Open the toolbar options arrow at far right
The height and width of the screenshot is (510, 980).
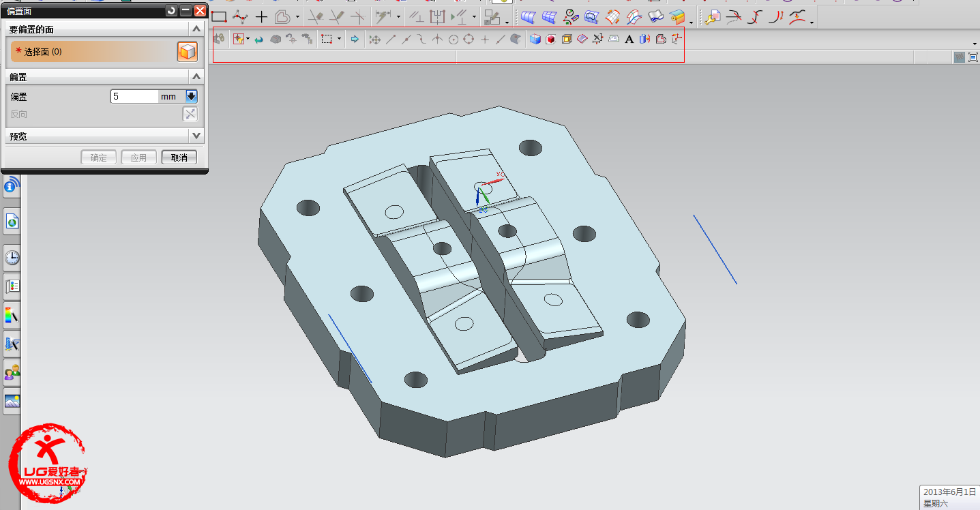pos(975,44)
